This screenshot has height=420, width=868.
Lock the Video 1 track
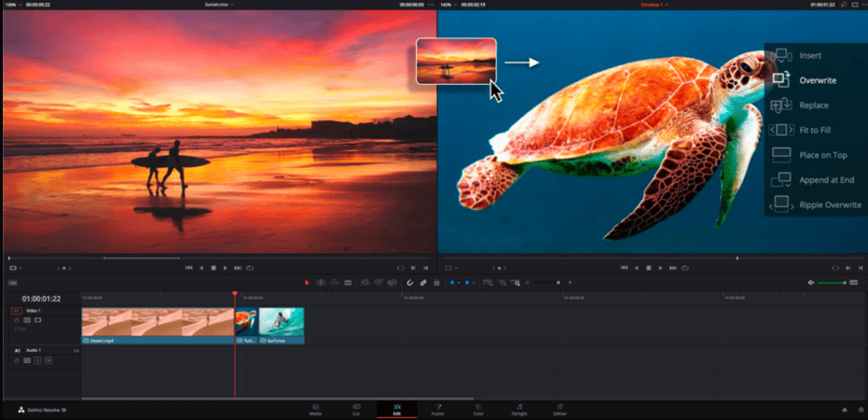17,319
